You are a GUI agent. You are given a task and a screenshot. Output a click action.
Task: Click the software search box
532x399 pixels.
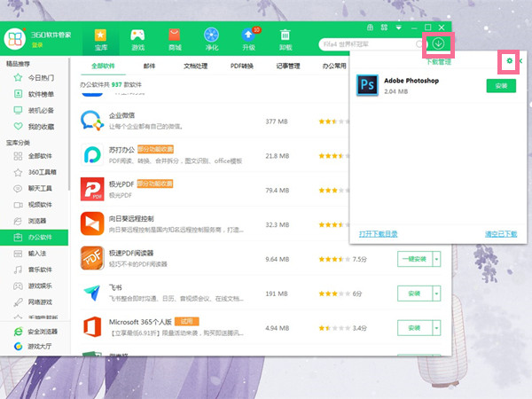point(368,43)
